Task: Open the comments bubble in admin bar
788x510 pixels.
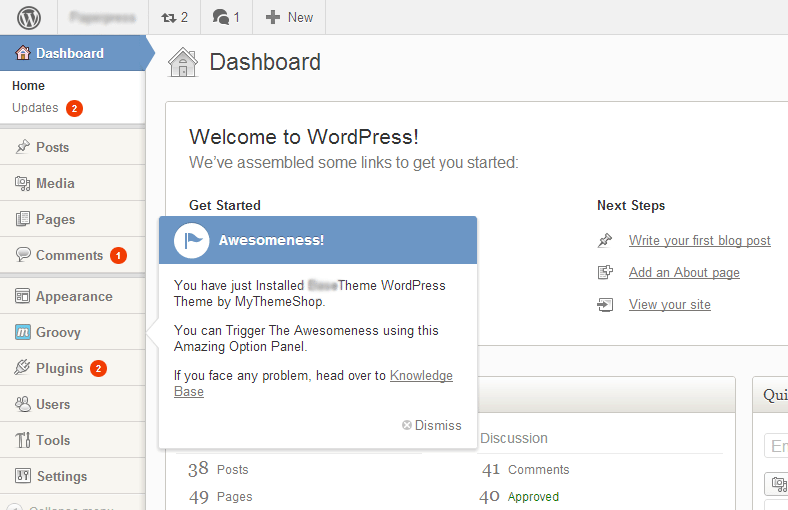Action: 226,18
